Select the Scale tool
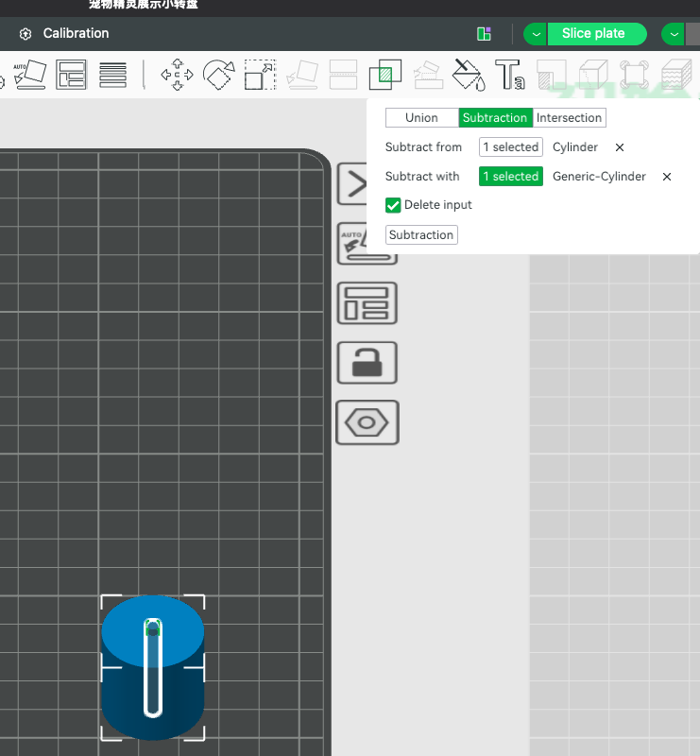Screen dimensions: 700x756 (260, 75)
